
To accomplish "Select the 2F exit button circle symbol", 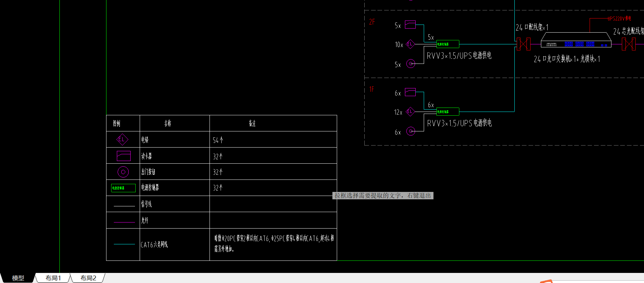I will point(411,64).
